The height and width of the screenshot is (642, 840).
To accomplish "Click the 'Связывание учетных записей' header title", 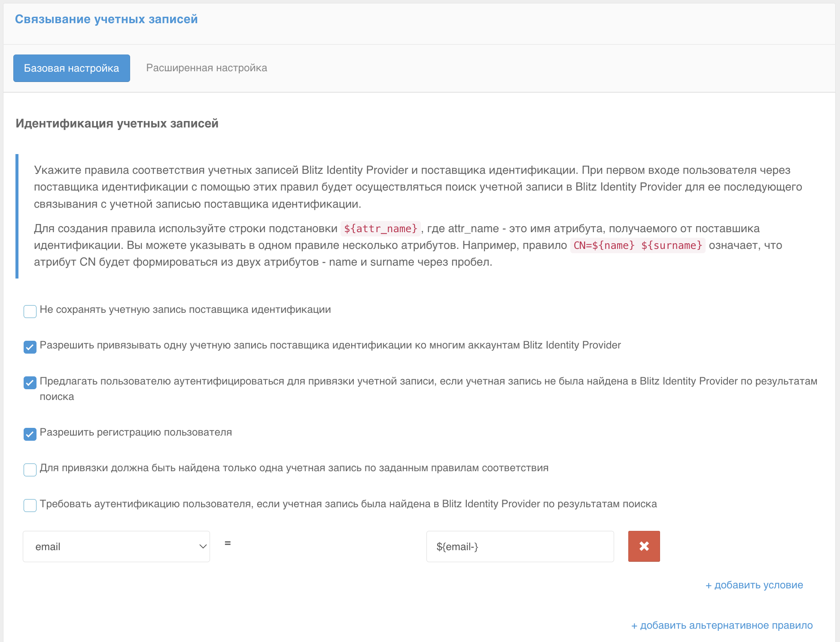I will point(106,19).
